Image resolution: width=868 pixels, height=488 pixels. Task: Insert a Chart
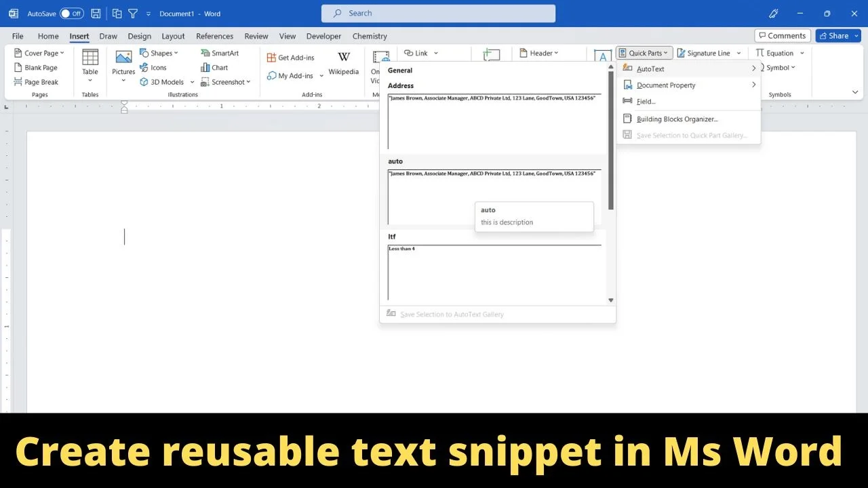(x=214, y=68)
